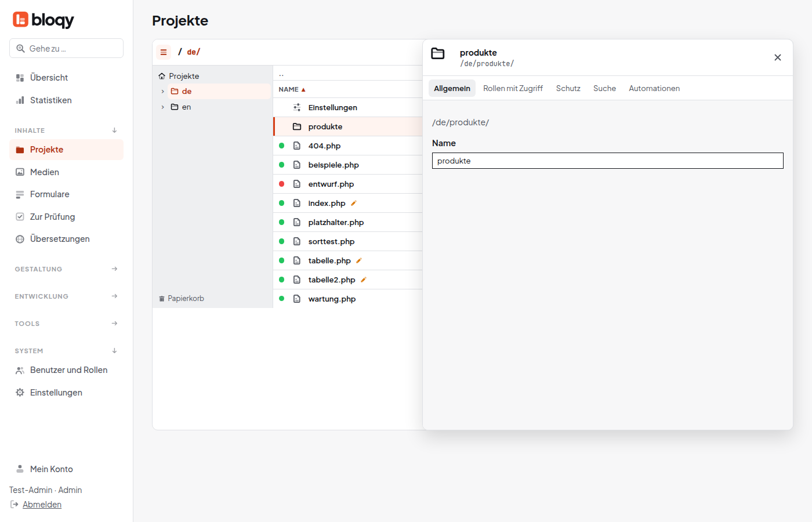Expand the de folder in the tree
The height and width of the screenshot is (522, 812).
[163, 91]
